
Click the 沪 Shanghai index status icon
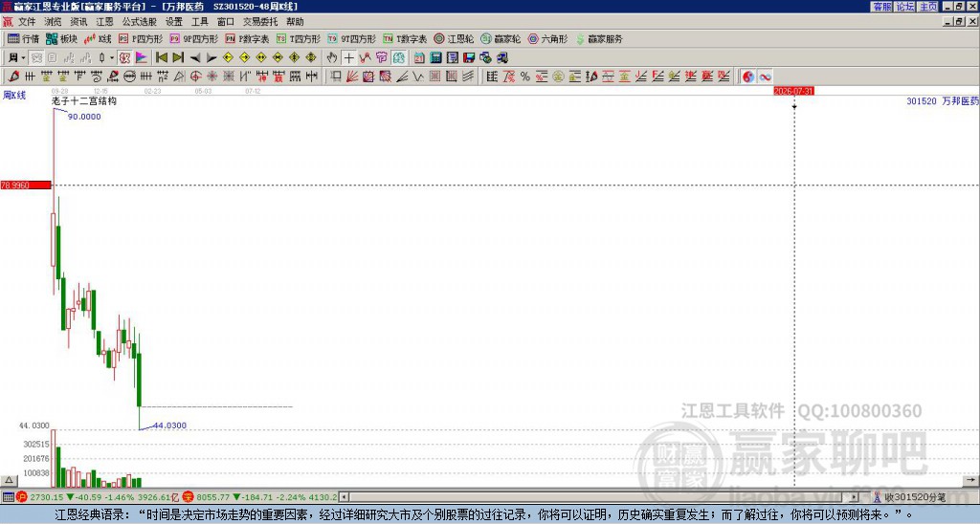(22, 497)
